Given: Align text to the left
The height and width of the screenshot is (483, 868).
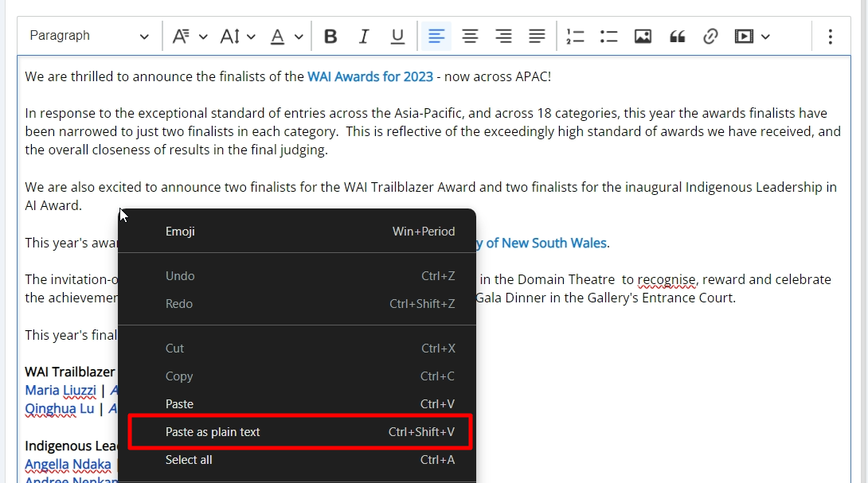Looking at the screenshot, I should 436,37.
